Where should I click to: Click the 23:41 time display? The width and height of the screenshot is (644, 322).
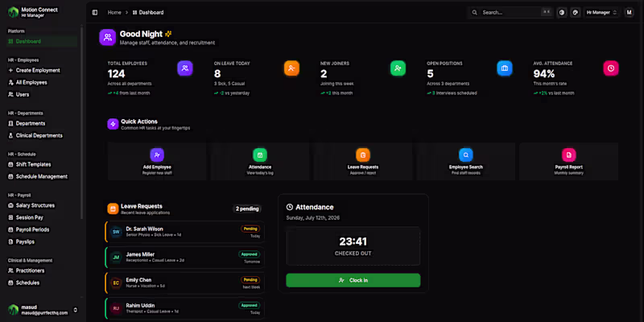353,242
